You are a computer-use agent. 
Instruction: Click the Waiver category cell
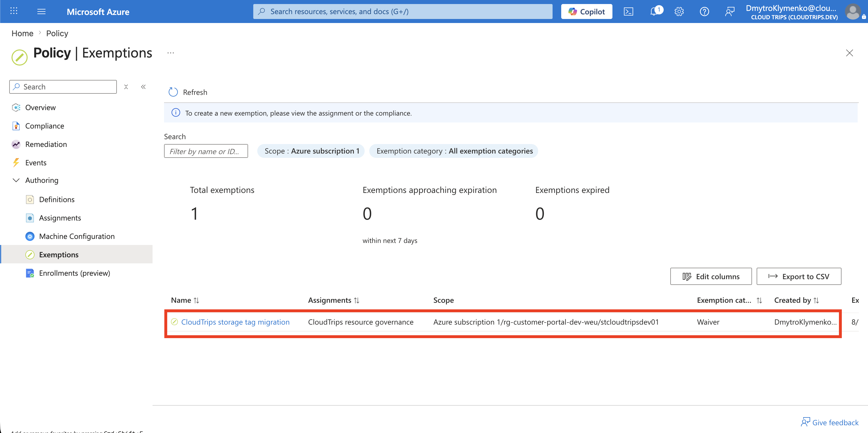[708, 322]
